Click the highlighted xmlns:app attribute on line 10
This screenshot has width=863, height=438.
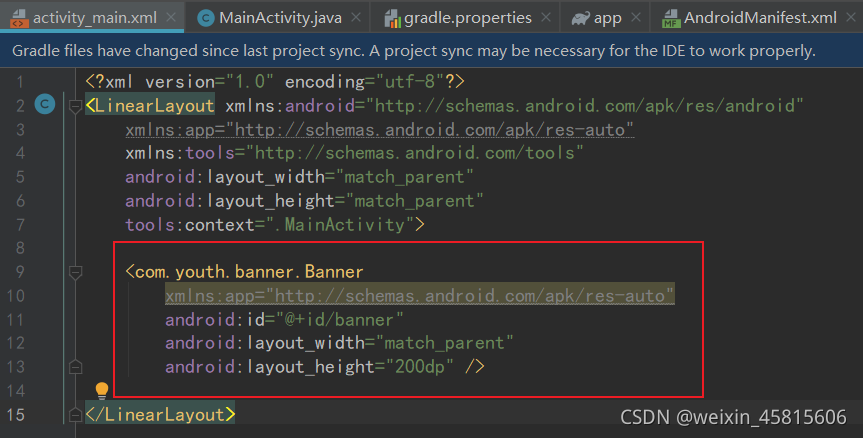coord(420,295)
